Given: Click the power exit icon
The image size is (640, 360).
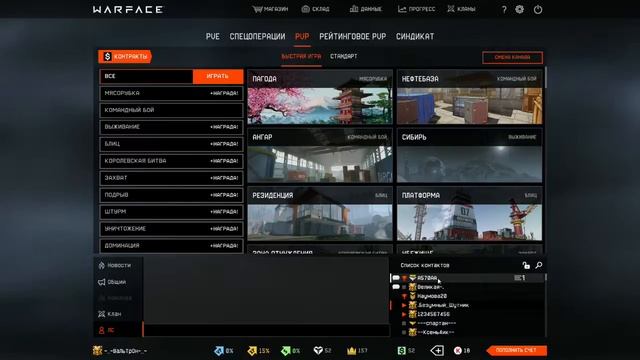Looking at the screenshot, I should [538, 9].
